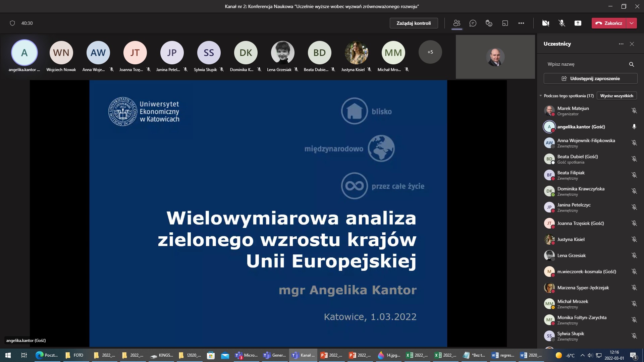The width and height of the screenshot is (644, 362).
Task: Click the Wpisz nazwę search field
Action: tap(587, 64)
